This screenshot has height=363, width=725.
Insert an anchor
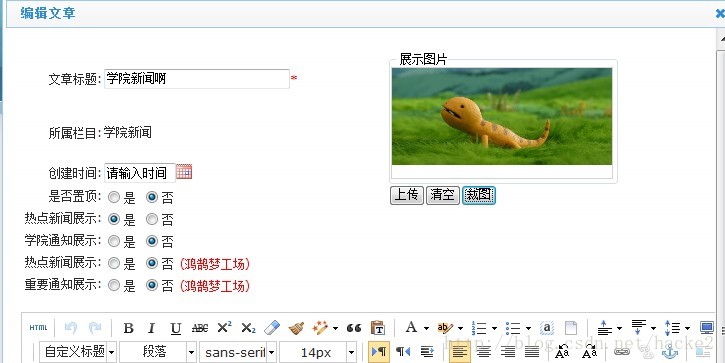[x=670, y=352]
